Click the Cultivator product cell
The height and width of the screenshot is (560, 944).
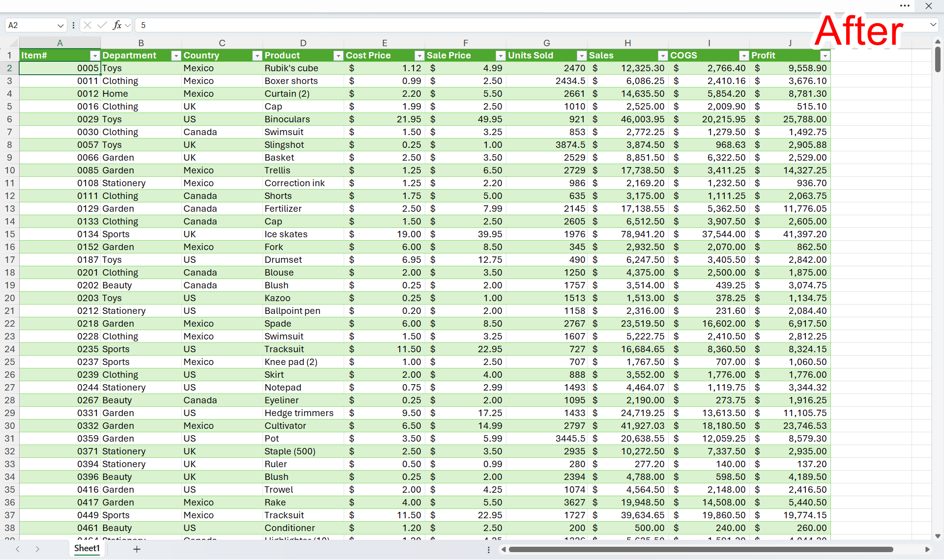coord(303,426)
